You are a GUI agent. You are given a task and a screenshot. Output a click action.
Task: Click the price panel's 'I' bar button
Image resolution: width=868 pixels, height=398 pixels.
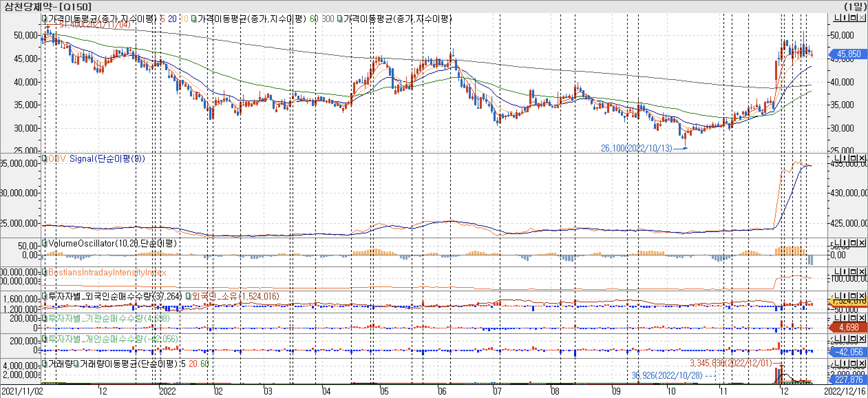[845, 18]
